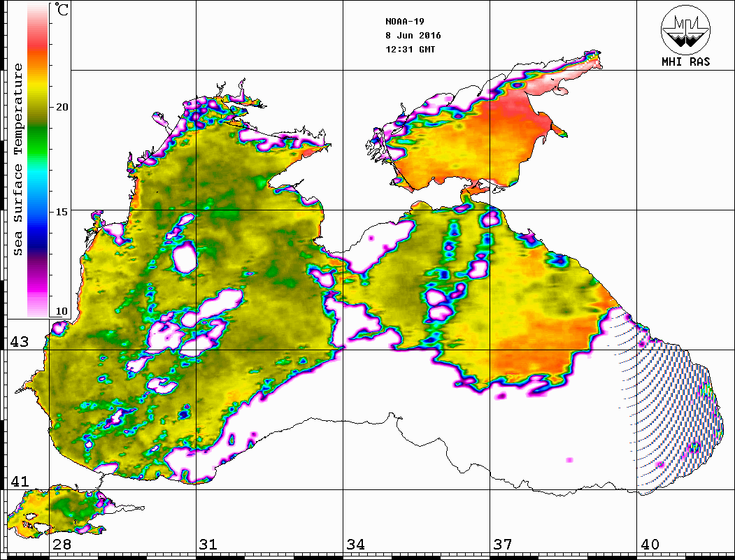The image size is (735, 560).
Task: Click the longitude label '31'
Action: (x=208, y=545)
